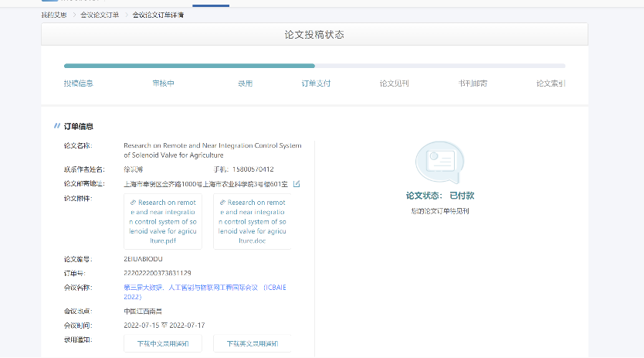Select the 论文索引 progress step

point(551,84)
